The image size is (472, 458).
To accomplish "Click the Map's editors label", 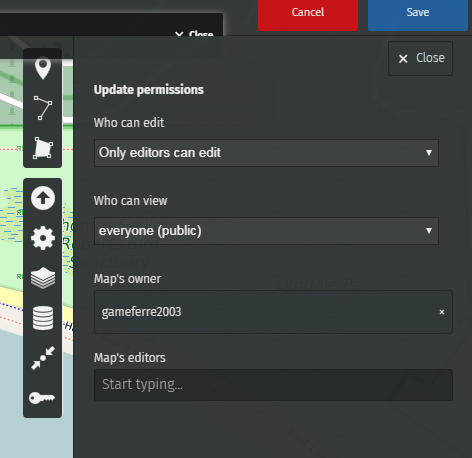I will pyautogui.click(x=130, y=358).
